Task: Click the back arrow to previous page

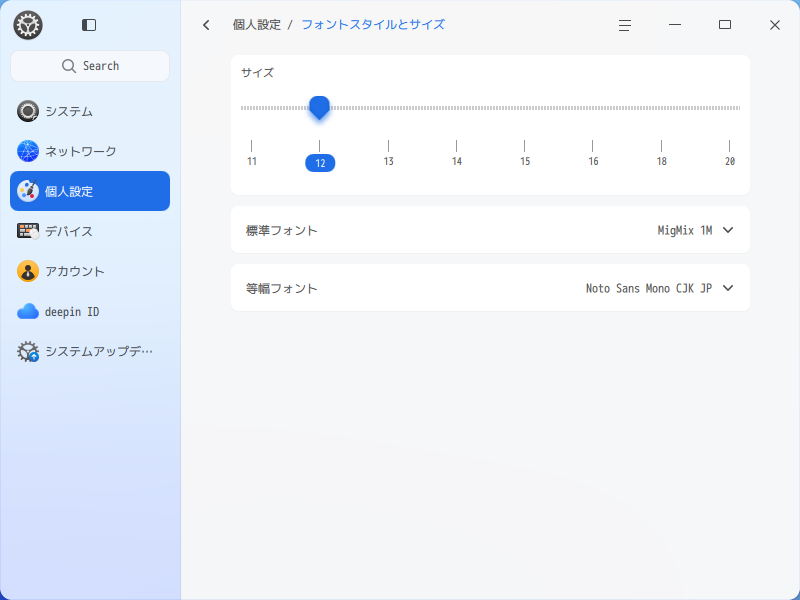Action: (206, 25)
